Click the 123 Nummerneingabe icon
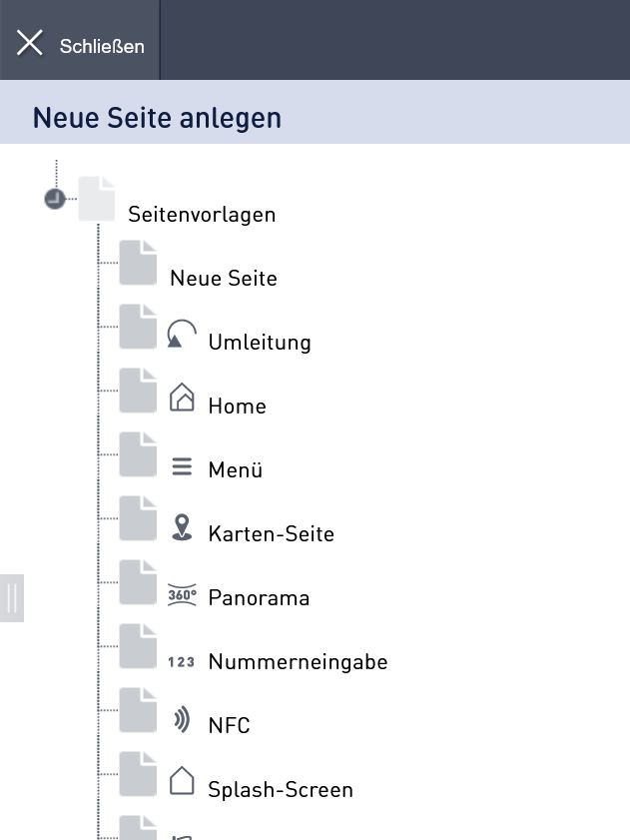Image resolution: width=630 pixels, height=840 pixels. click(x=181, y=662)
